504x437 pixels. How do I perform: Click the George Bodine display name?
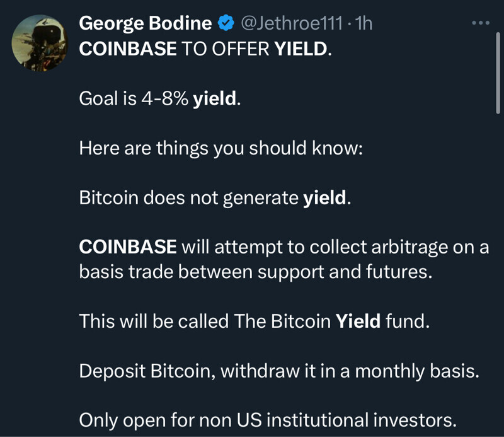click(145, 24)
